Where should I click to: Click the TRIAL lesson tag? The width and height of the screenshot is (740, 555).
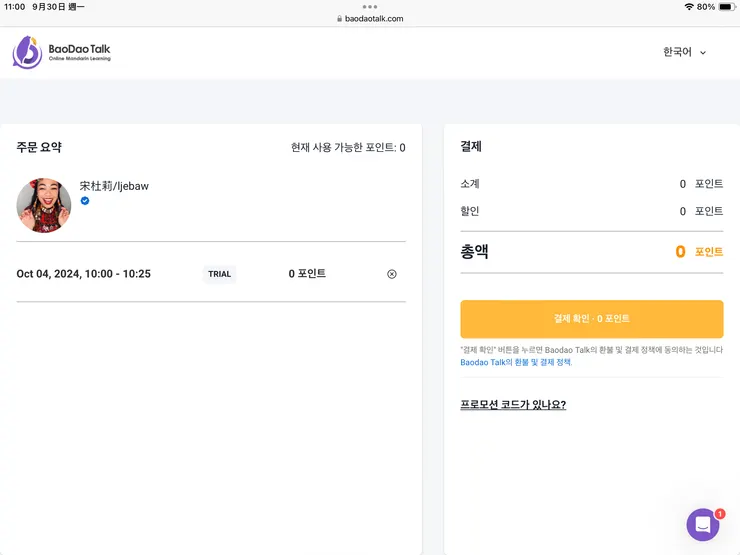point(219,274)
